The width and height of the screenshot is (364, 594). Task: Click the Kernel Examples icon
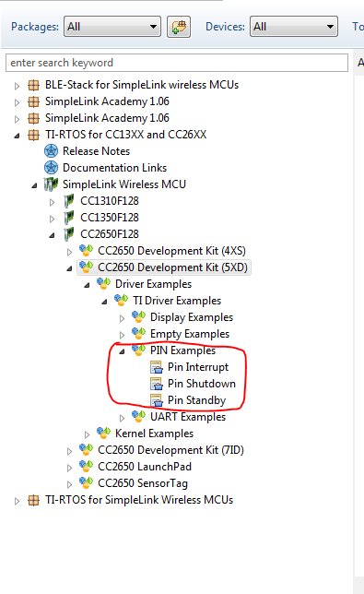pos(104,433)
